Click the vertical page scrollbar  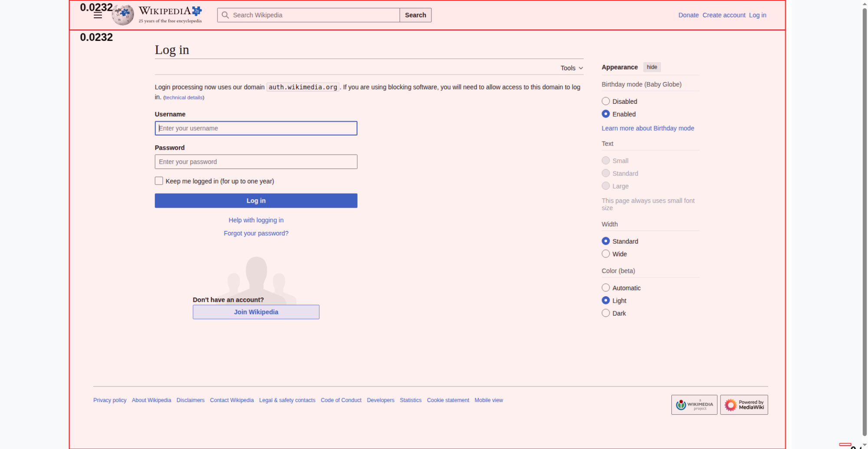pos(864,217)
